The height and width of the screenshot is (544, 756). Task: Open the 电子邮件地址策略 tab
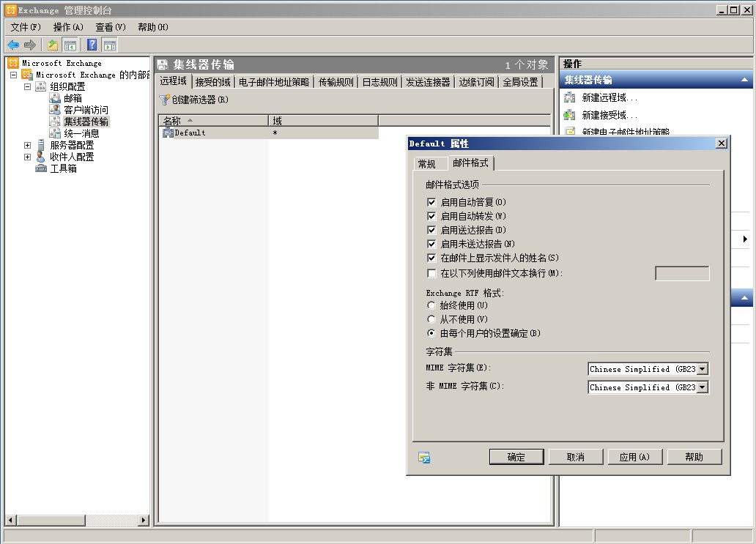[274, 83]
